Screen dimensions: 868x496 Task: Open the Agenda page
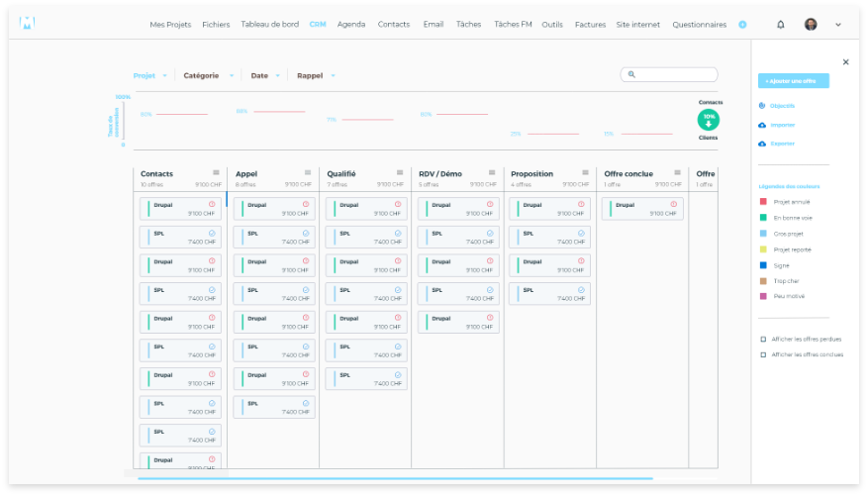coord(351,25)
